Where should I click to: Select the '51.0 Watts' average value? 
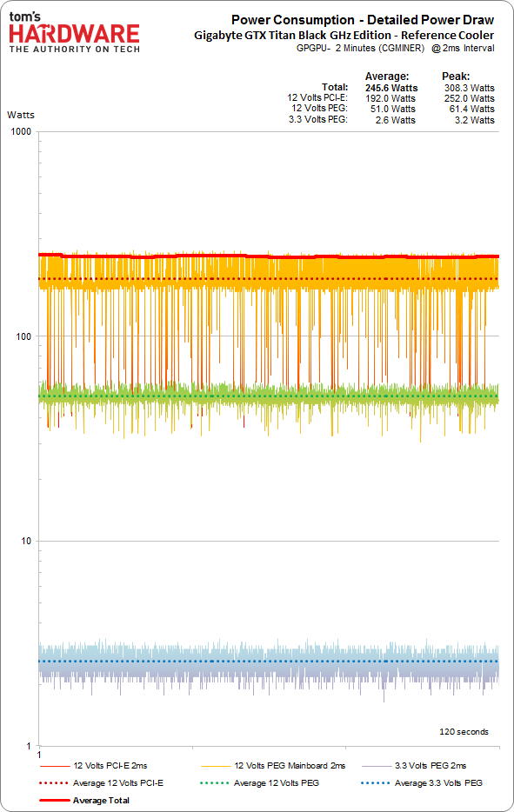tap(393, 109)
